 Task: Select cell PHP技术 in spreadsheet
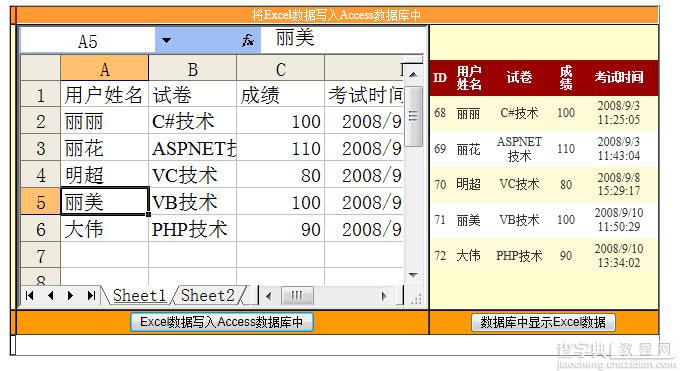[x=192, y=229]
